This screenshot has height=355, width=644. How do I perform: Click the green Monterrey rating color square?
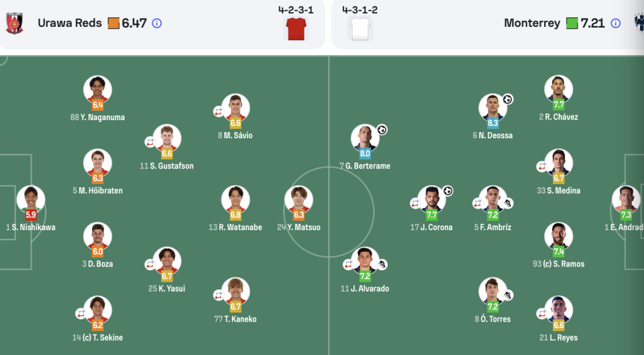click(572, 23)
